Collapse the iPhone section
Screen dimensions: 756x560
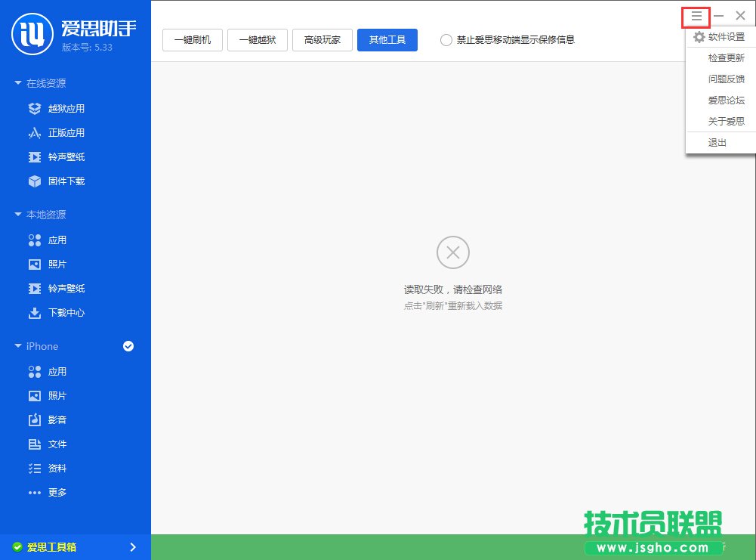coord(19,346)
